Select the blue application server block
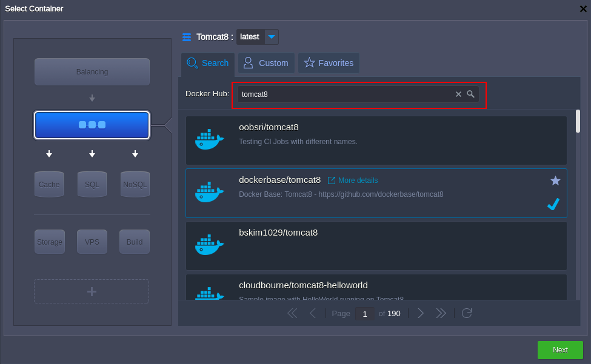This screenshot has width=591, height=364. tap(92, 125)
